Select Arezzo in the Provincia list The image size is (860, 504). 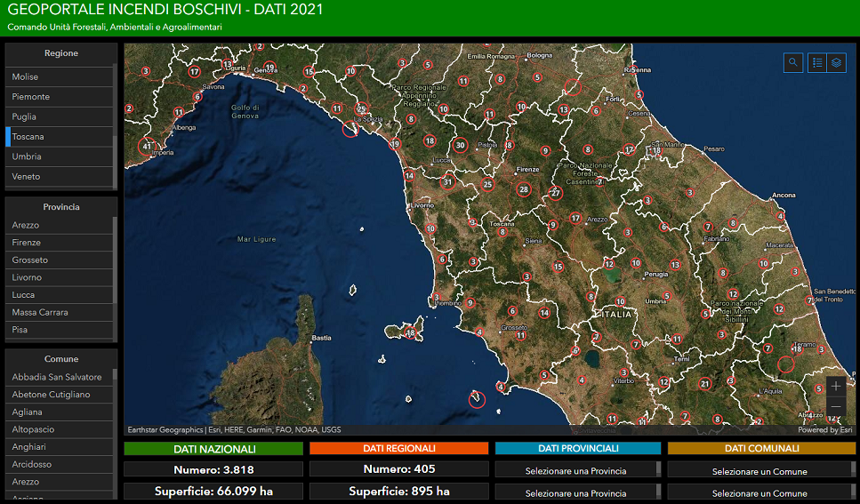[x=60, y=225]
